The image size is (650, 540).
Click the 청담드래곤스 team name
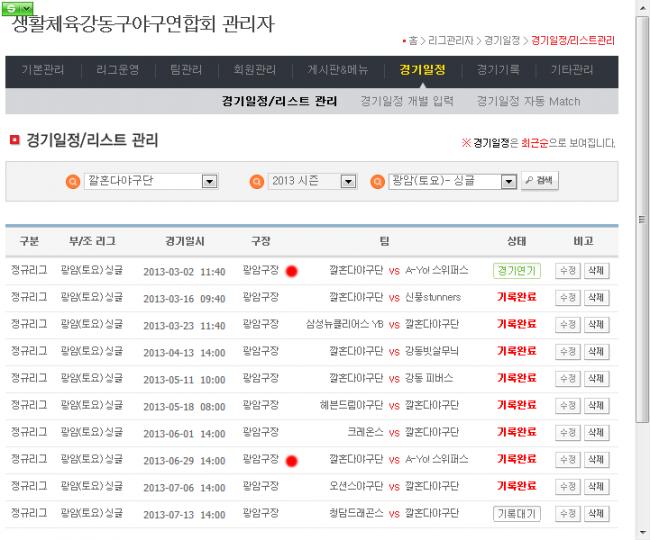coord(356,513)
